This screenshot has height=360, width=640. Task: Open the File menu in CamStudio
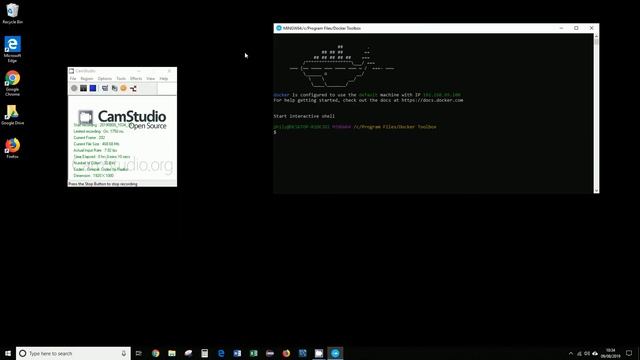[73, 78]
